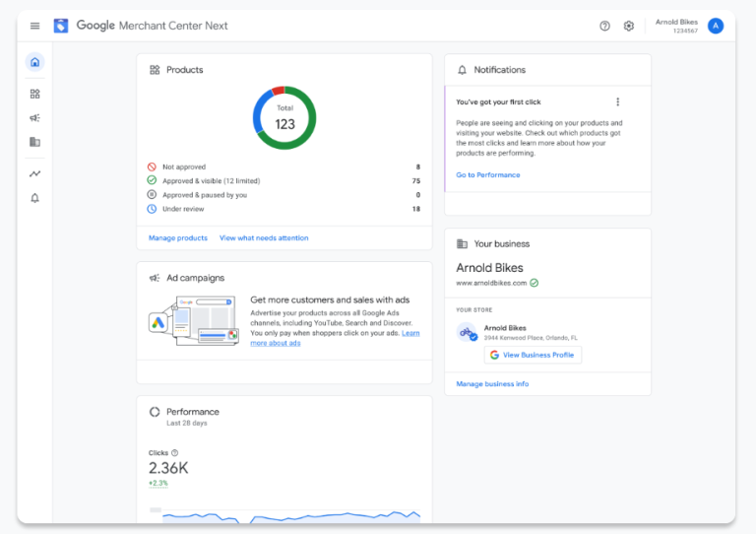Click the Google Ads illustration image

[x=193, y=320]
